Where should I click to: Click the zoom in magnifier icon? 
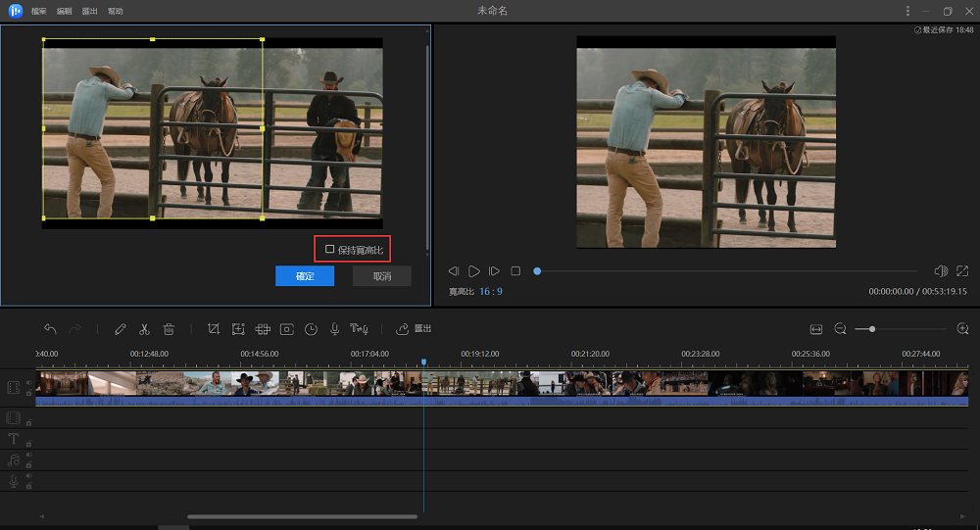coord(962,329)
